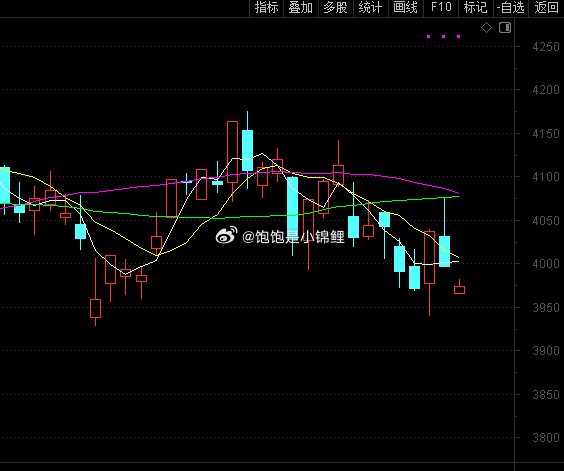The image size is (564, 471).
Task: Open the F10 company info
Action: point(441,8)
